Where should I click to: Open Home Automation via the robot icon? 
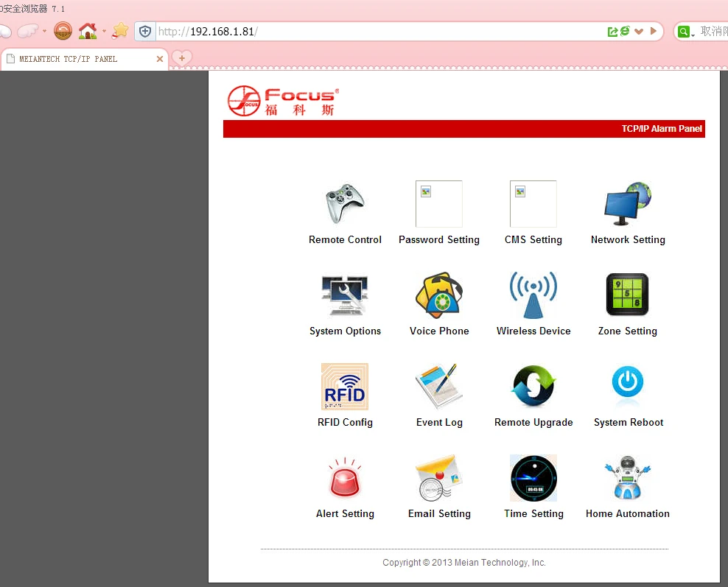[x=627, y=478]
